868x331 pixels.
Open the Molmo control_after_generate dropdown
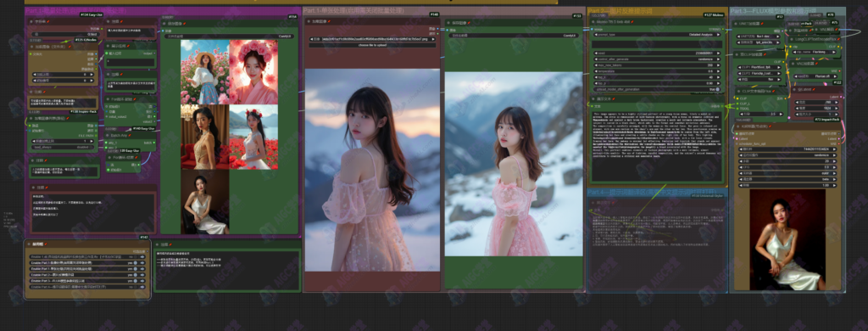pyautogui.click(x=657, y=59)
